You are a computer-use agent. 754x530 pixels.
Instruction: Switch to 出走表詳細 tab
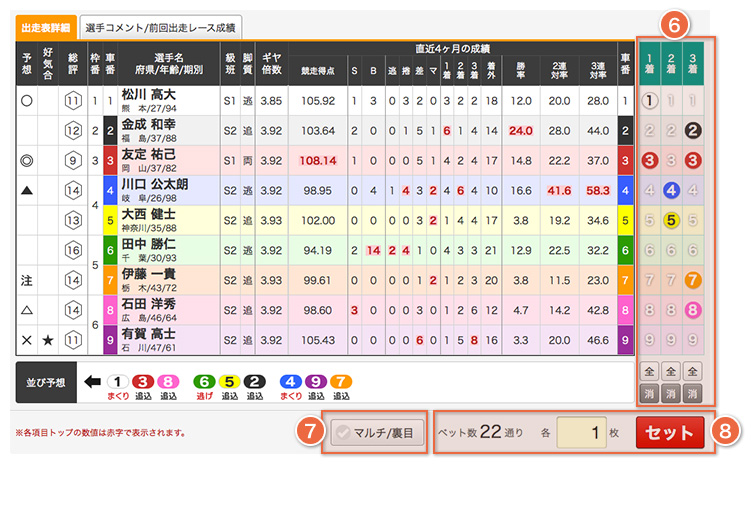point(46,27)
